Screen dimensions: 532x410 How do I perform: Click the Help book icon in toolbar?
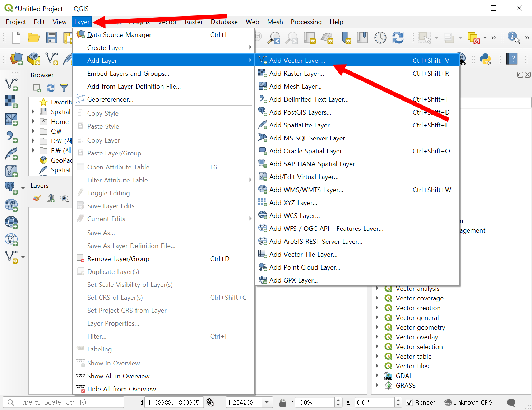(512, 59)
